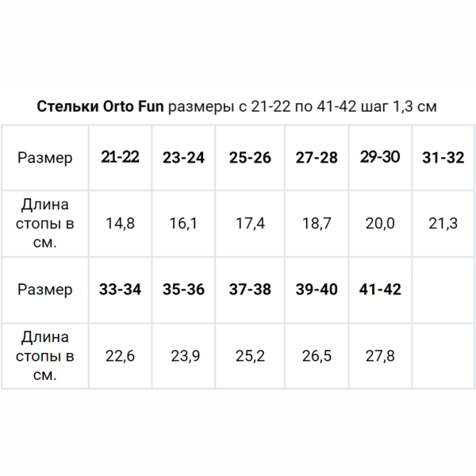Select the 27,8 length cell
Screen dimensions: 476x476
point(379,356)
